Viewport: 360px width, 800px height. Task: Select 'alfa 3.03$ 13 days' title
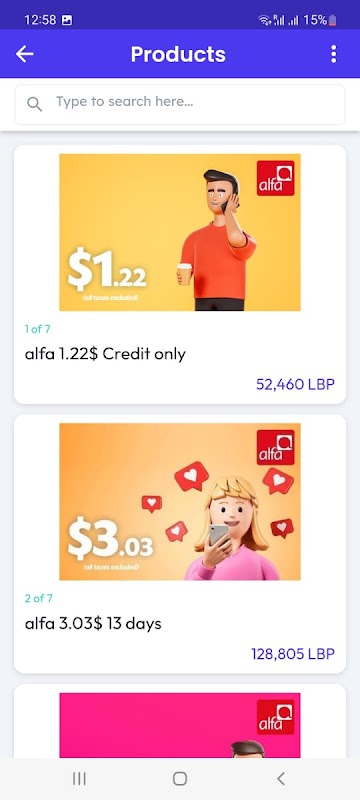coord(93,623)
